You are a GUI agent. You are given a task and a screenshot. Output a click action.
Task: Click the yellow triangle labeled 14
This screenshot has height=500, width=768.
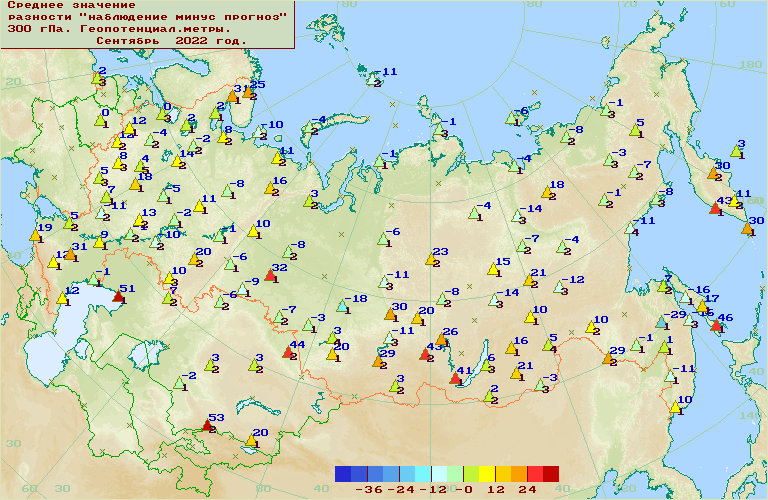point(177,161)
